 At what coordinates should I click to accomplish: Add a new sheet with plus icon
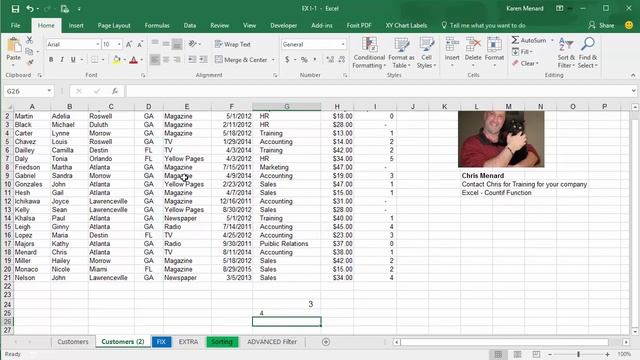(x=326, y=342)
